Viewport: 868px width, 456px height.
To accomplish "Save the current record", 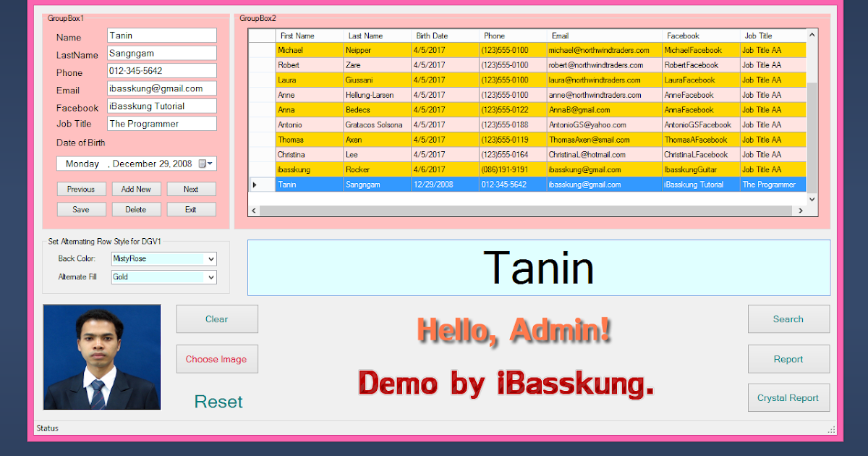I will (x=81, y=208).
